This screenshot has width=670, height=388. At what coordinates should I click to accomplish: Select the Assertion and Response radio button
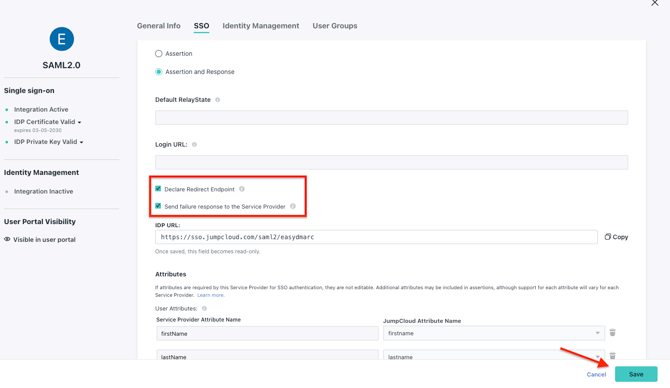tap(159, 72)
